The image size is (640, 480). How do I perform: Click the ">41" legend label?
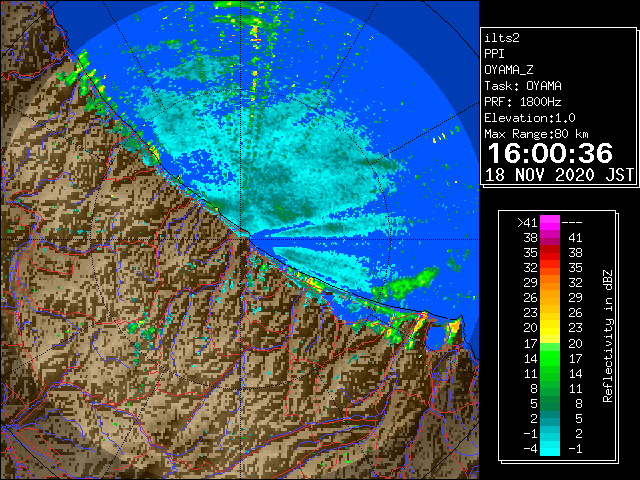[527, 223]
